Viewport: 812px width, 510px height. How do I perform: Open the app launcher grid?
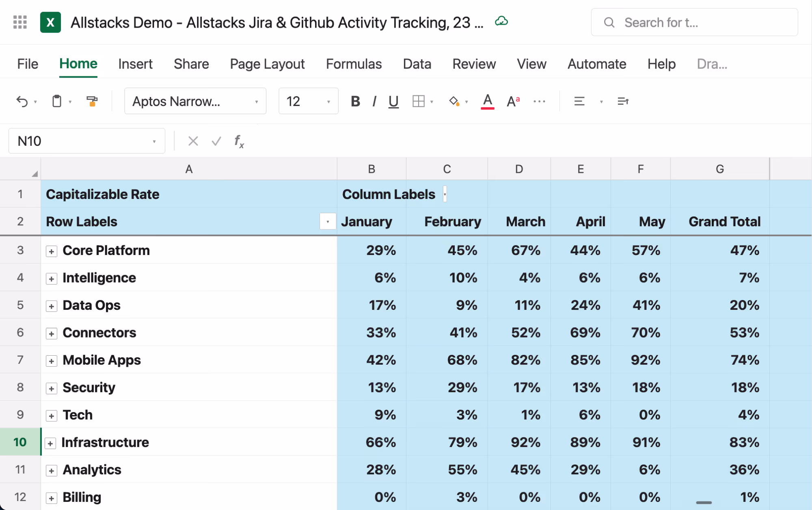(20, 22)
